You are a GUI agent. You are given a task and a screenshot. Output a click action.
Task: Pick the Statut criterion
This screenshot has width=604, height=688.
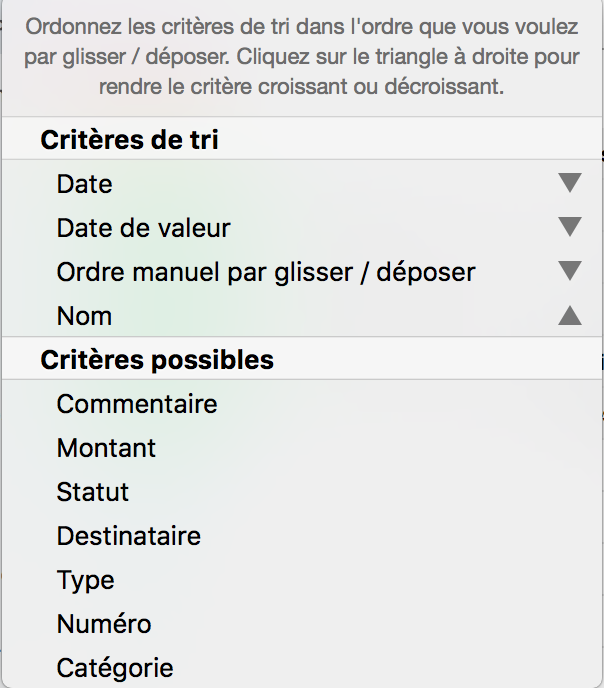302,491
